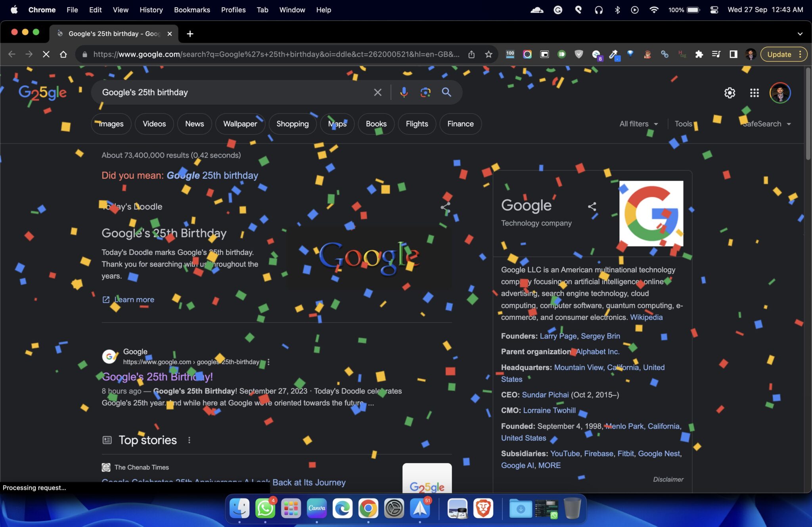Select the Maps filter chip
The image size is (812, 527).
click(x=337, y=124)
